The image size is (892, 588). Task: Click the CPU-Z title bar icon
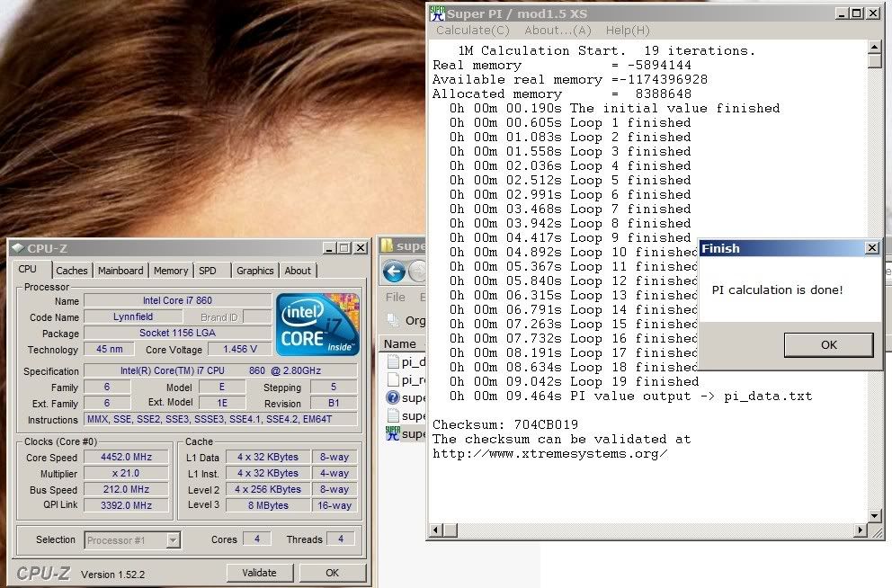(18, 248)
